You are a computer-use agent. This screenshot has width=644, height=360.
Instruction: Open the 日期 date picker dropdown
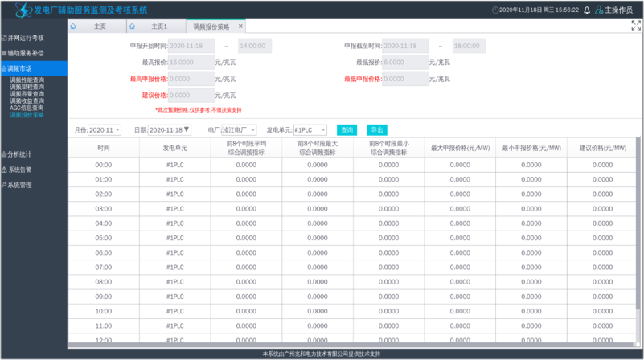pyautogui.click(x=170, y=130)
